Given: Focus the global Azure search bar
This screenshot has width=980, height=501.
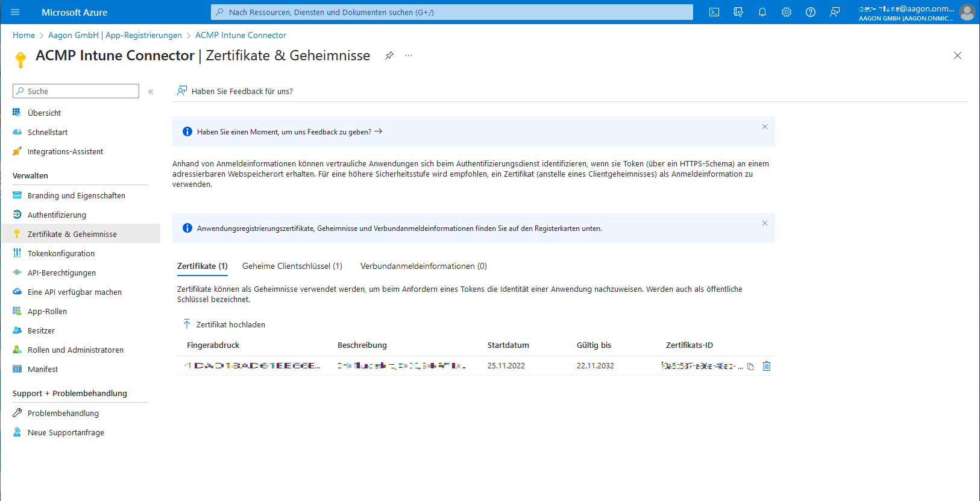Looking at the screenshot, I should coord(452,12).
